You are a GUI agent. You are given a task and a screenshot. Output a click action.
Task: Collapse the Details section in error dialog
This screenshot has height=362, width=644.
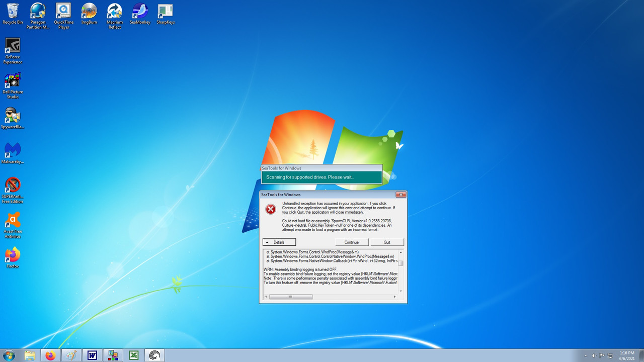[279, 242]
